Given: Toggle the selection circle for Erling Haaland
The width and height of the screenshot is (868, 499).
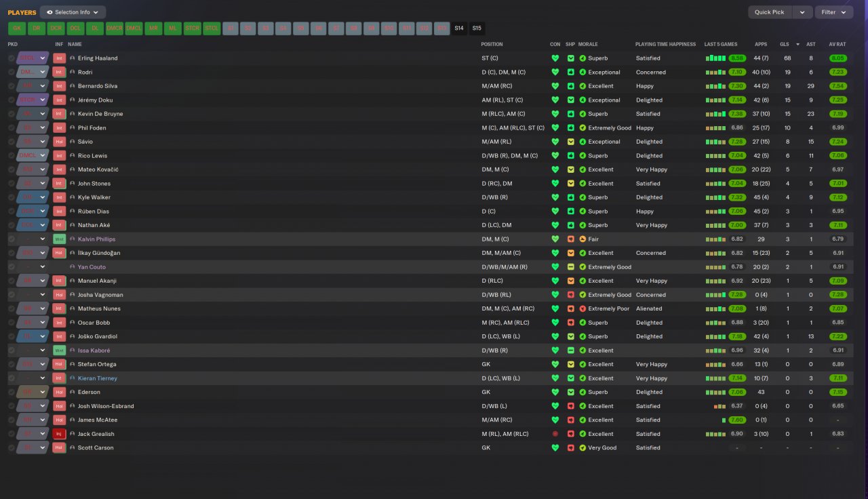Looking at the screenshot, I should coord(12,58).
